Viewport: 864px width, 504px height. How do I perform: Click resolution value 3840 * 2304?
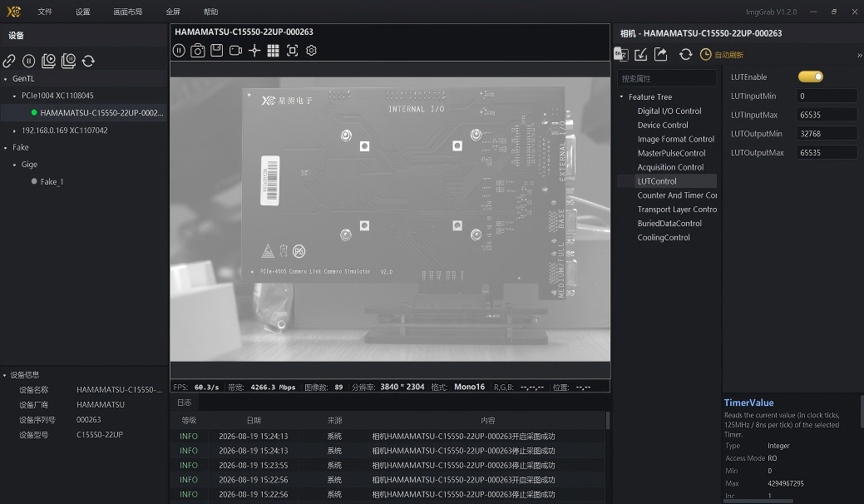coord(402,387)
